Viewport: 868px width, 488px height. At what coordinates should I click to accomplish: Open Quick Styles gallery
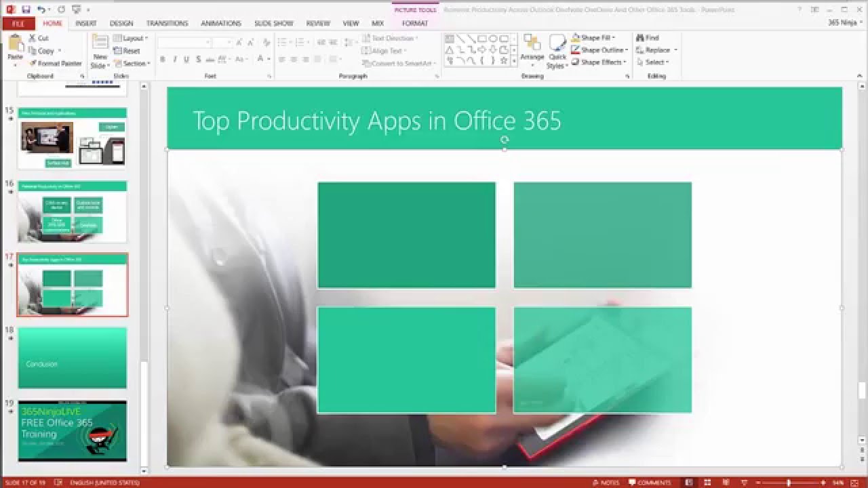(x=557, y=51)
